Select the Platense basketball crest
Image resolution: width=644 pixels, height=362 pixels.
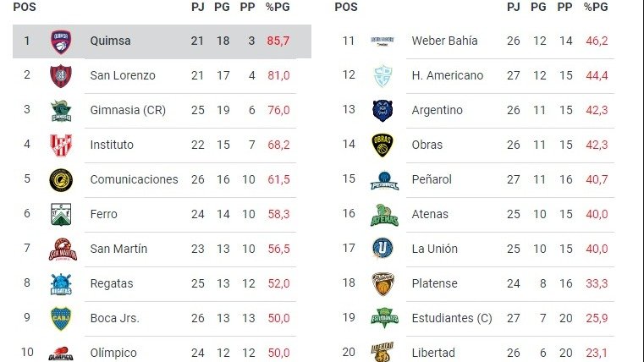tap(383, 283)
